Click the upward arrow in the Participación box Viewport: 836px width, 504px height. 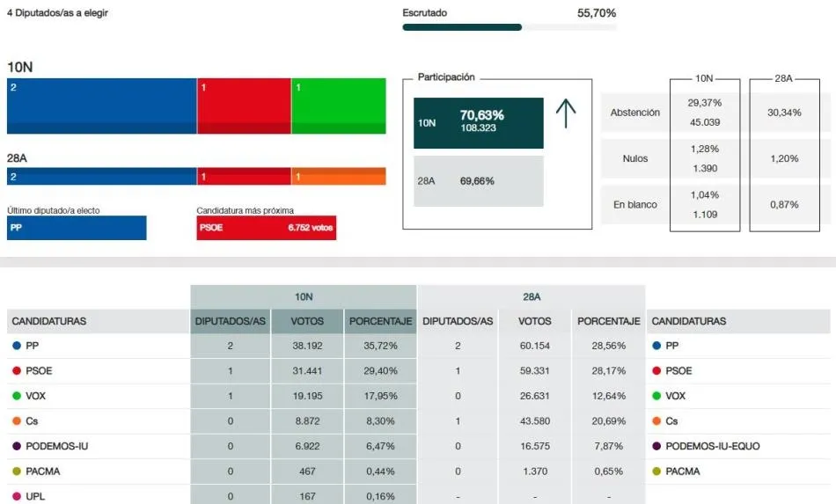(566, 113)
